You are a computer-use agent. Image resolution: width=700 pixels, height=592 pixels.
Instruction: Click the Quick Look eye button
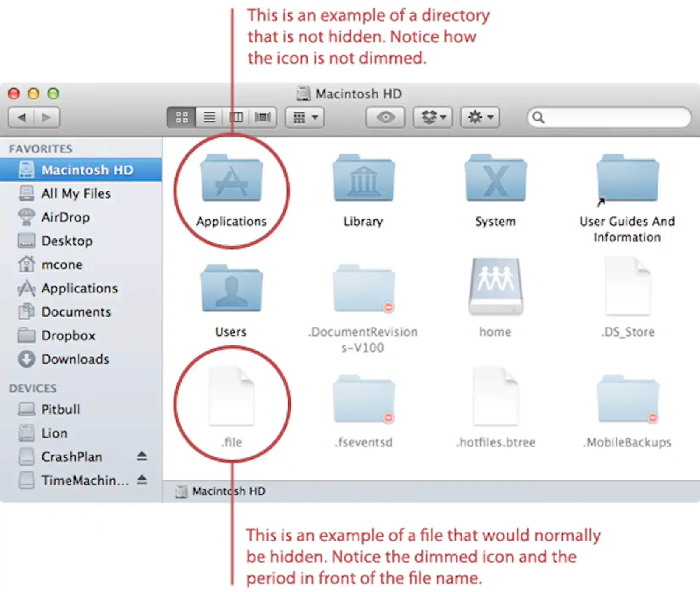point(385,117)
